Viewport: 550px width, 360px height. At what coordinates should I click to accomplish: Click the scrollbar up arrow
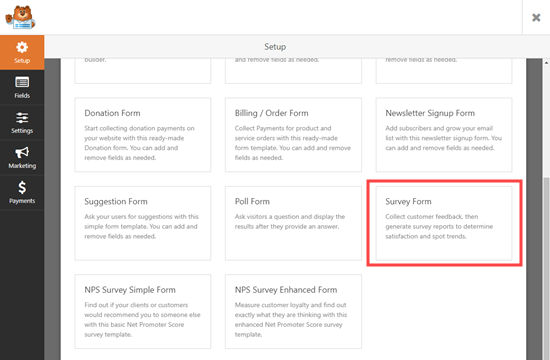[x=546, y=63]
